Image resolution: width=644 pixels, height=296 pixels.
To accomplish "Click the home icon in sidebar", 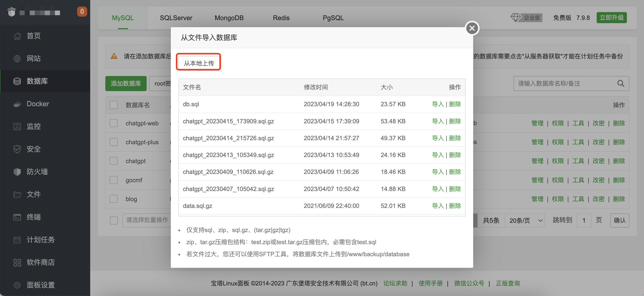I will tap(17, 36).
